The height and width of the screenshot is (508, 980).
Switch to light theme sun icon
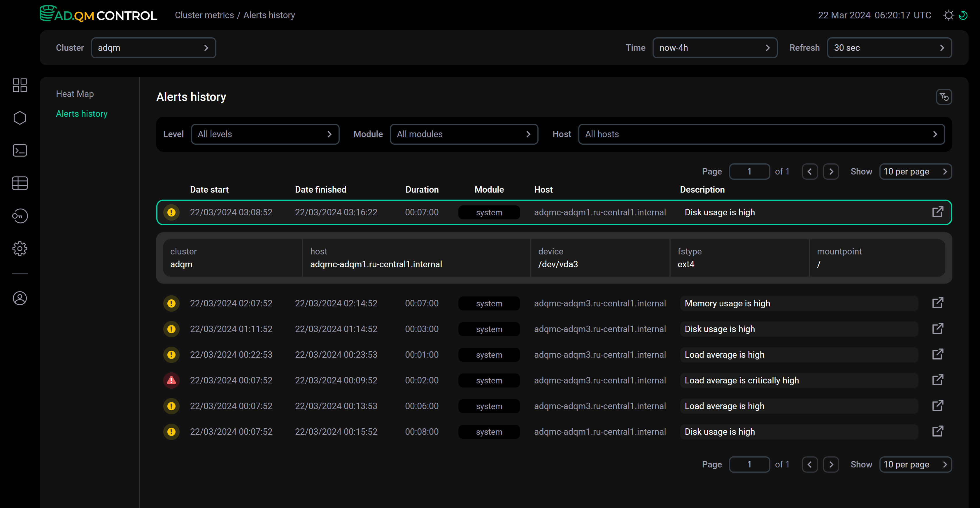(x=949, y=15)
